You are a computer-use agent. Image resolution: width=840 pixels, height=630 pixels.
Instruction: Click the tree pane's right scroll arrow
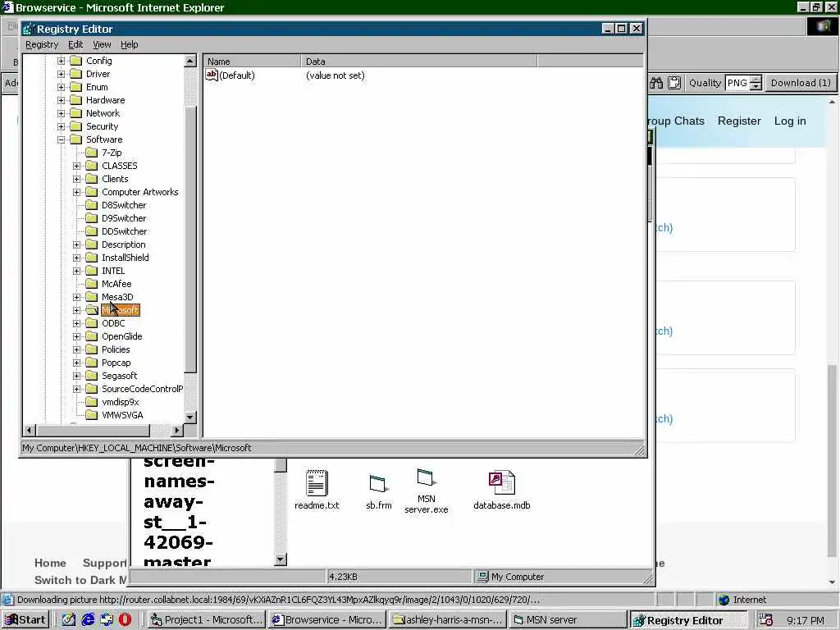coord(177,430)
